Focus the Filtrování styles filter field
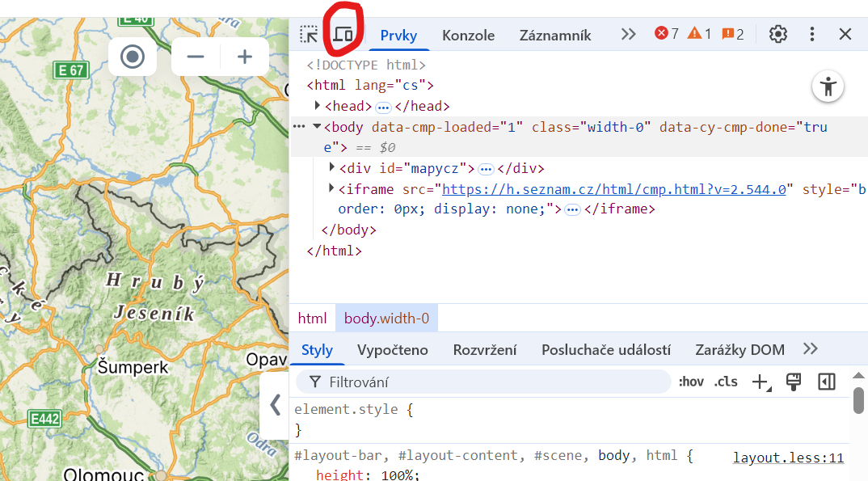Image resolution: width=868 pixels, height=481 pixels. [483, 382]
